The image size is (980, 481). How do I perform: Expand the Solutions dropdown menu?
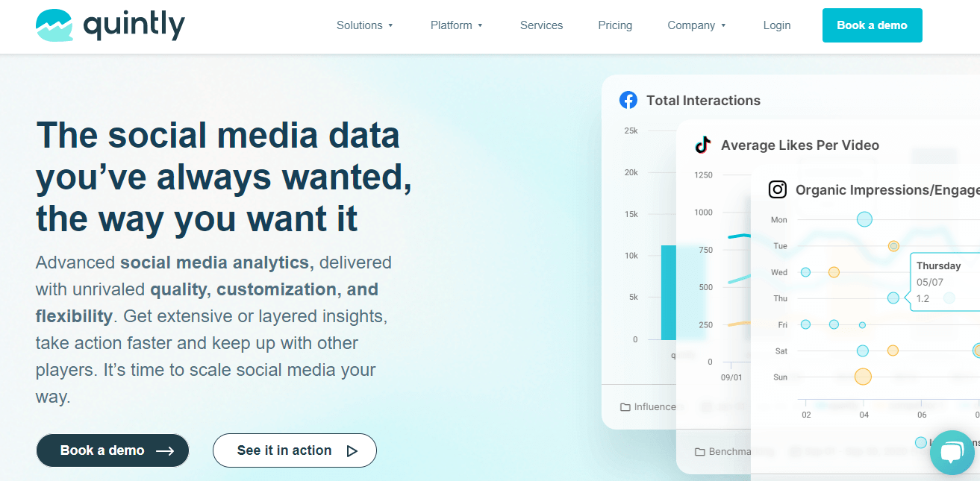click(364, 25)
